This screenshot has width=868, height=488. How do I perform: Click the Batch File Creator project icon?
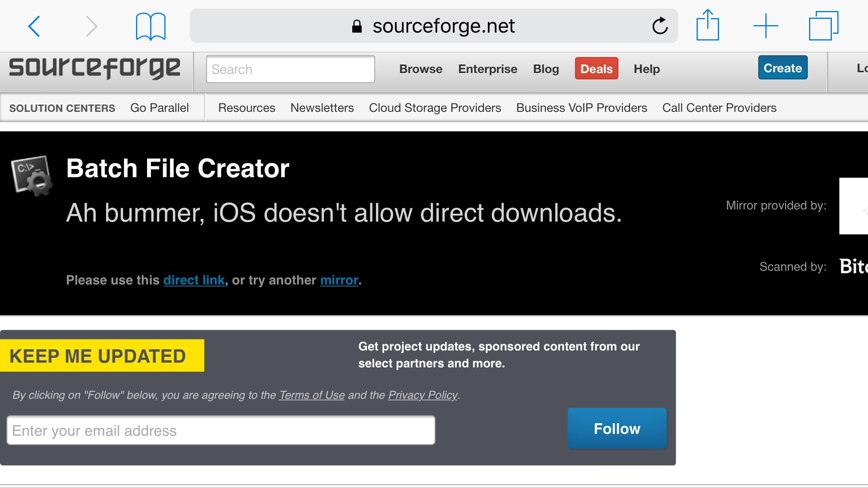32,176
